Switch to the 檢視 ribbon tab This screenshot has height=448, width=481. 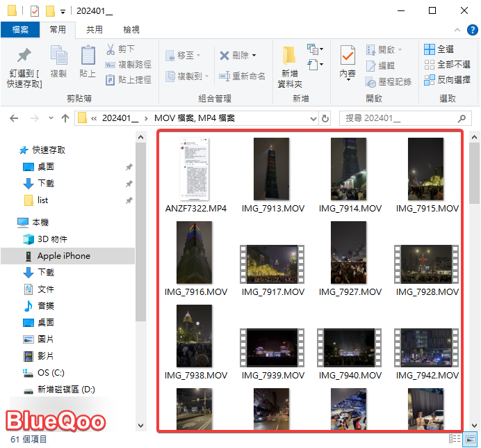pyautogui.click(x=131, y=30)
